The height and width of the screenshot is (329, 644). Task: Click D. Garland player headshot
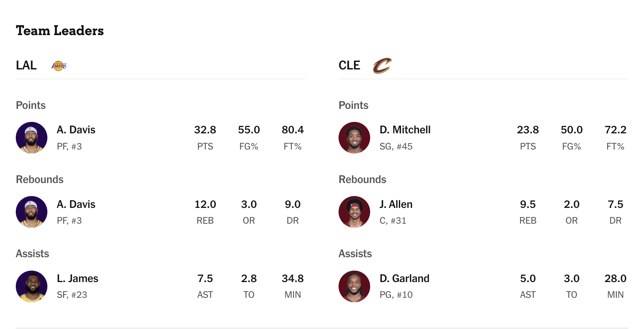(354, 286)
